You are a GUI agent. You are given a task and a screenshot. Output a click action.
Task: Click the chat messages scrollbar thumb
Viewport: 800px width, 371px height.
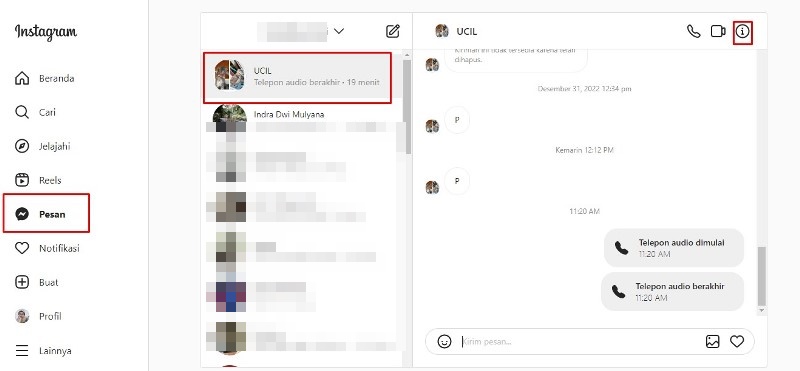pos(762,276)
